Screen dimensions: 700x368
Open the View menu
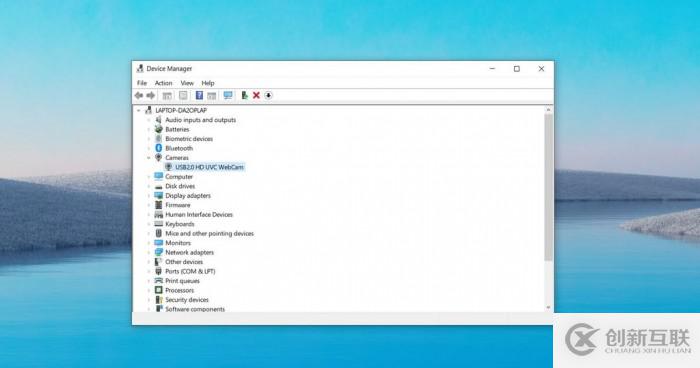click(x=187, y=83)
